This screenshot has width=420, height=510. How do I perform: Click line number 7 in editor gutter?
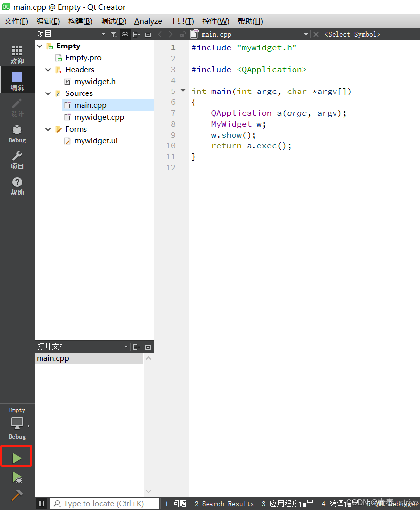tap(173, 113)
